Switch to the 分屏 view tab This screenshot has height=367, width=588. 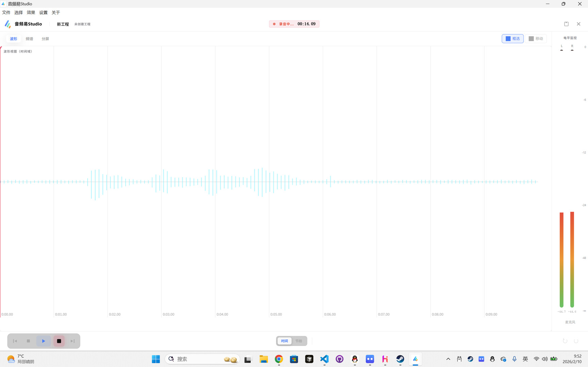pyautogui.click(x=45, y=38)
